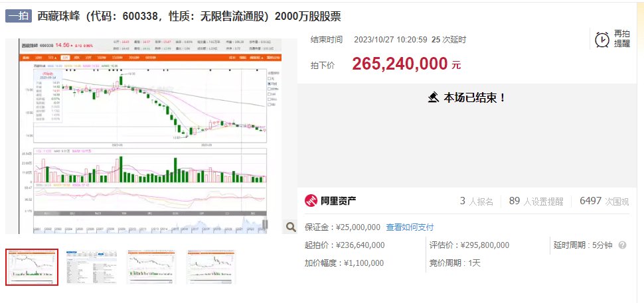Click the 3 人报名 count
The width and height of the screenshot is (644, 303).
point(477,201)
